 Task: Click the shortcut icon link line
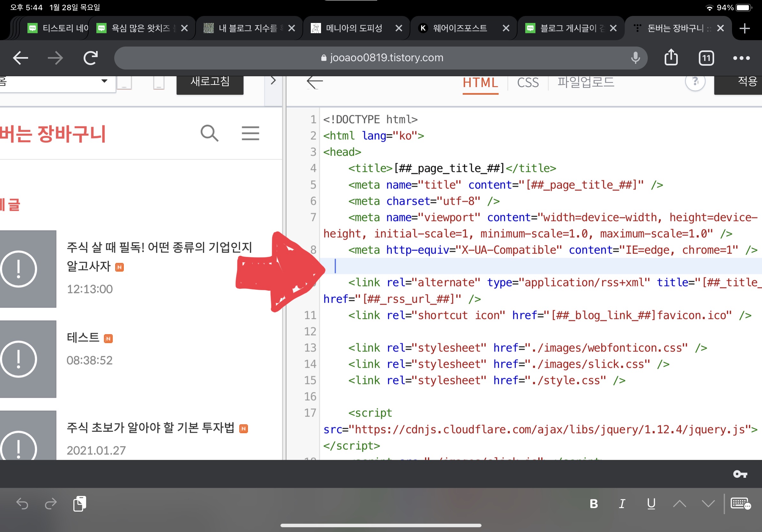pos(549,315)
